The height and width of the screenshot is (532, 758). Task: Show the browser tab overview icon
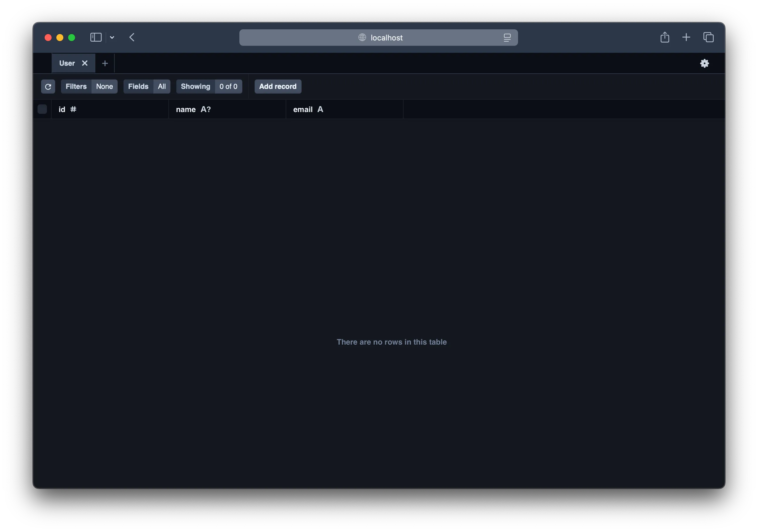(x=708, y=37)
